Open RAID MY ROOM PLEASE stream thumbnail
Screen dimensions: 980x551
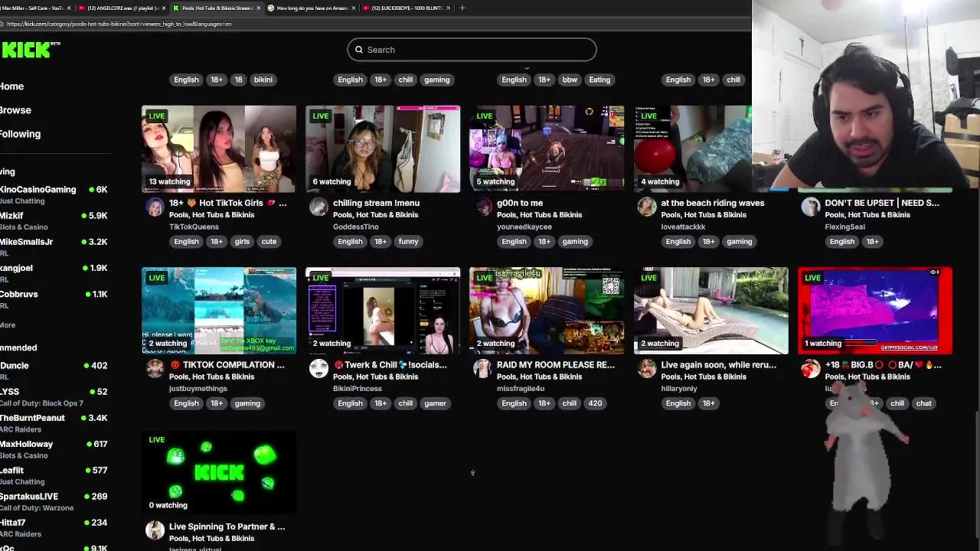click(x=547, y=310)
